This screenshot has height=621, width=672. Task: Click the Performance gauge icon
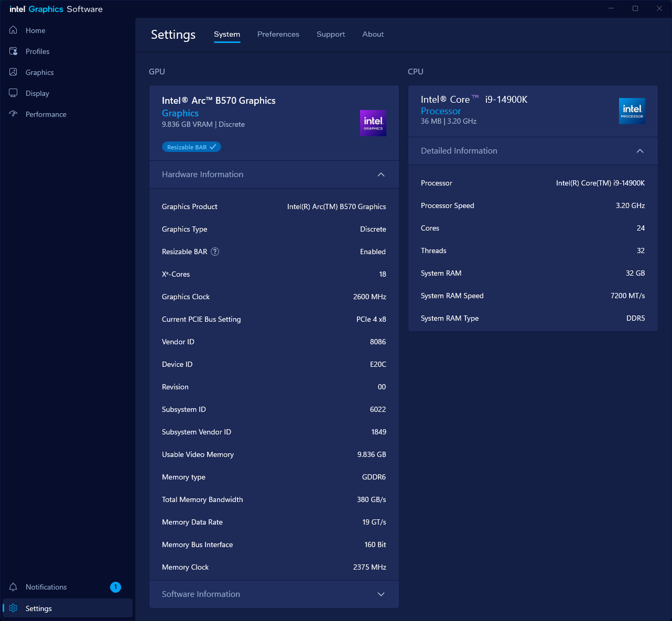click(x=13, y=114)
